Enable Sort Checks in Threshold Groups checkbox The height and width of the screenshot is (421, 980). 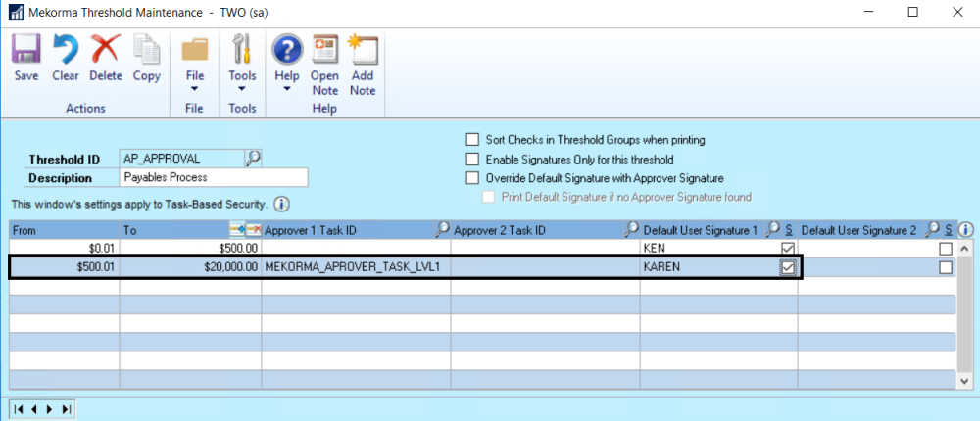pyautogui.click(x=472, y=139)
